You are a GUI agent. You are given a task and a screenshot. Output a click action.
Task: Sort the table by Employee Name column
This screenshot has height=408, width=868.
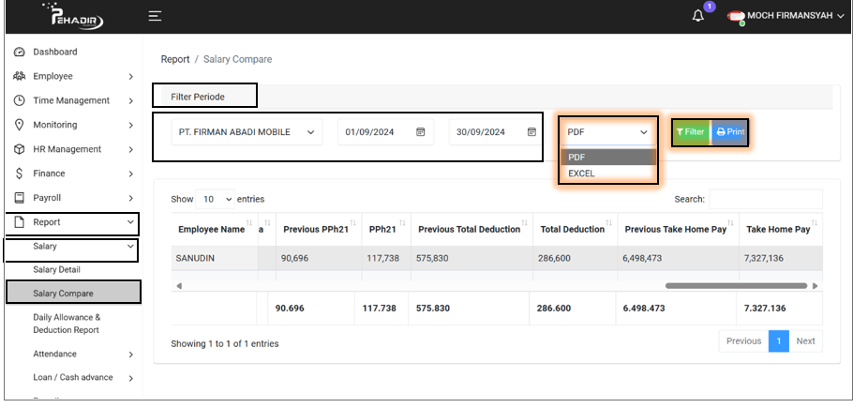[212, 229]
